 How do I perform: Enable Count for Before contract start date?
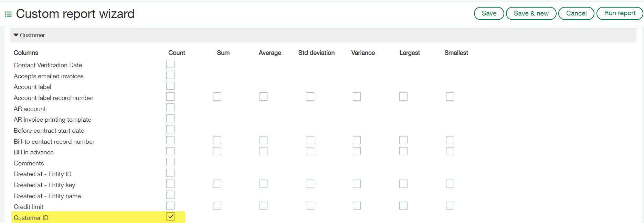[170, 129]
